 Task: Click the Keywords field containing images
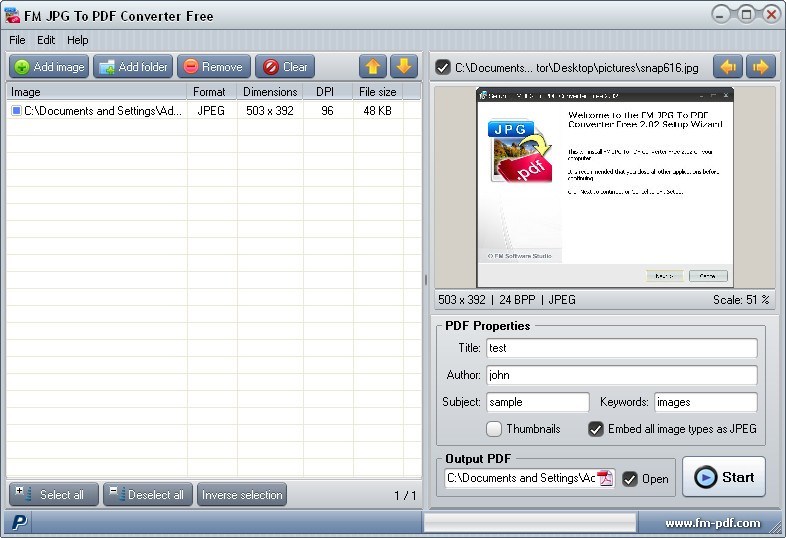(x=706, y=402)
